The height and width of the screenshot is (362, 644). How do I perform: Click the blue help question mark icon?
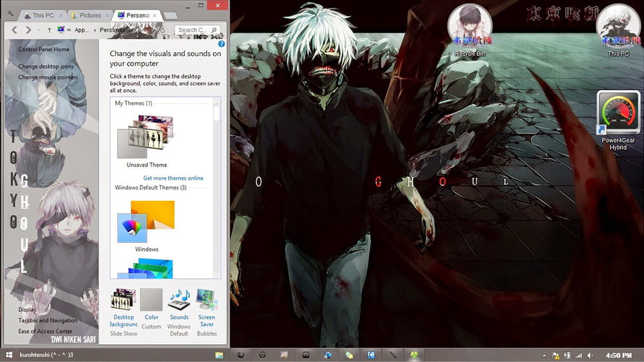click(222, 44)
